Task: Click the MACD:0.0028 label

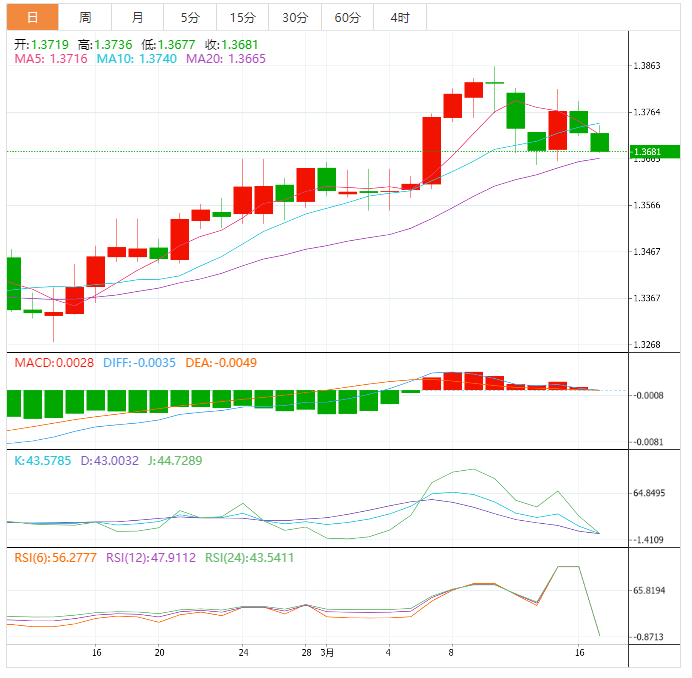Action: point(54,363)
